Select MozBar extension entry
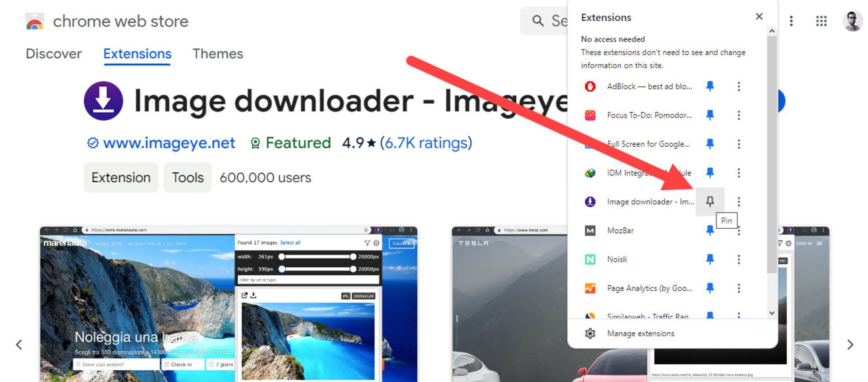The image size is (868, 382). tap(620, 231)
